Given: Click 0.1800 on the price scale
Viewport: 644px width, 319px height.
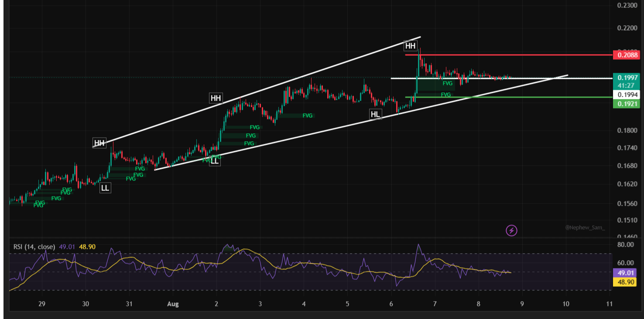Looking at the screenshot, I should (628, 130).
